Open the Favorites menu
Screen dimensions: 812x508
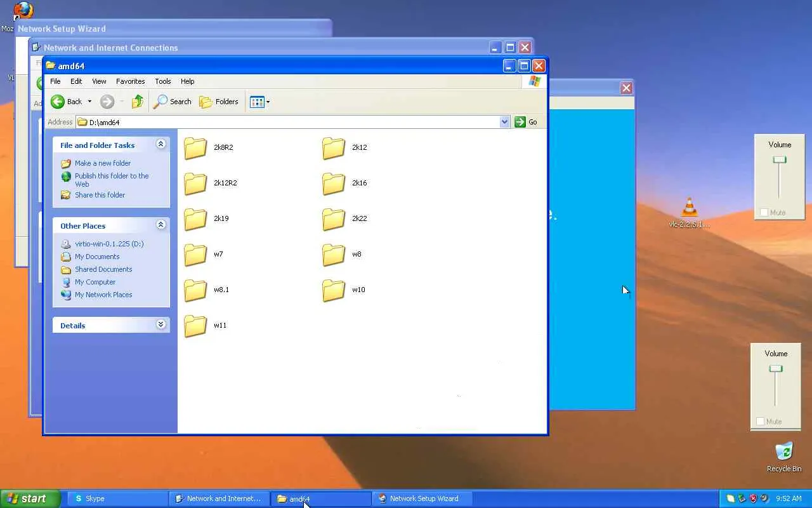pos(131,81)
